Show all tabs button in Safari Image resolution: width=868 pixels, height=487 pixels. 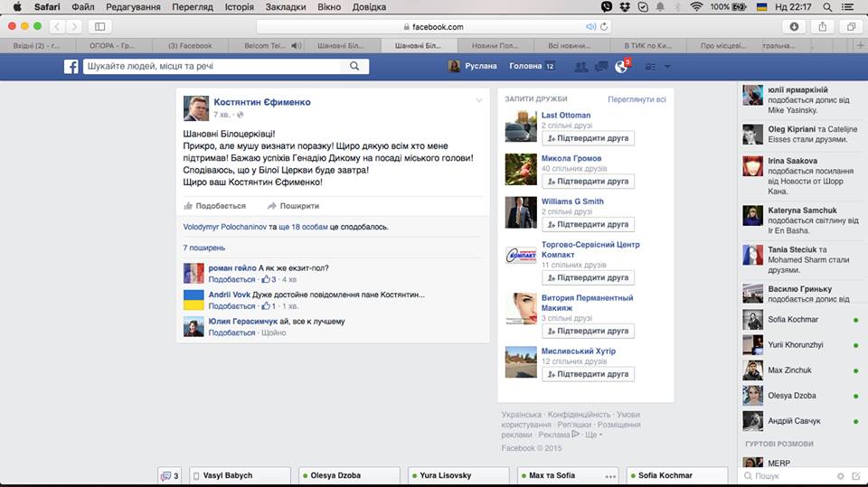pos(851,26)
